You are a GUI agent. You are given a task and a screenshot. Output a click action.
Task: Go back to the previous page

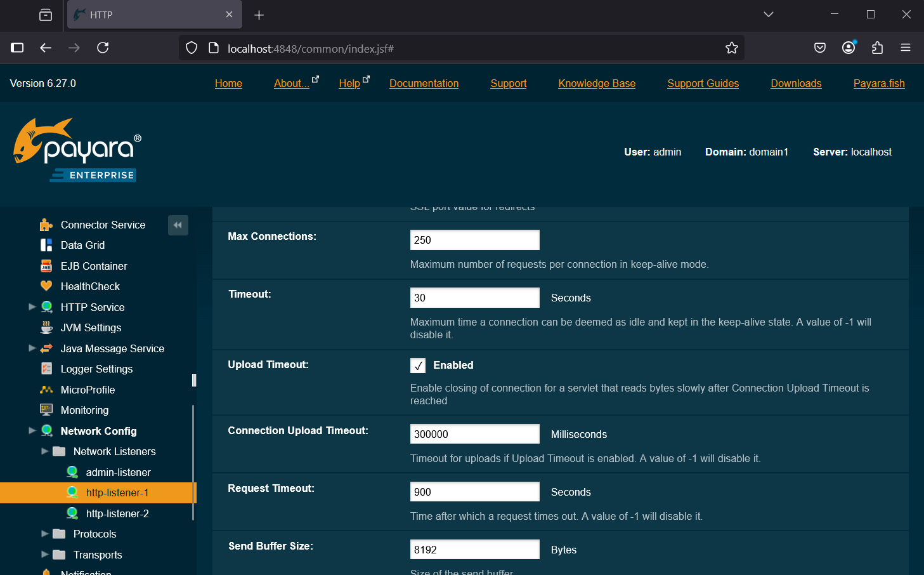point(46,48)
